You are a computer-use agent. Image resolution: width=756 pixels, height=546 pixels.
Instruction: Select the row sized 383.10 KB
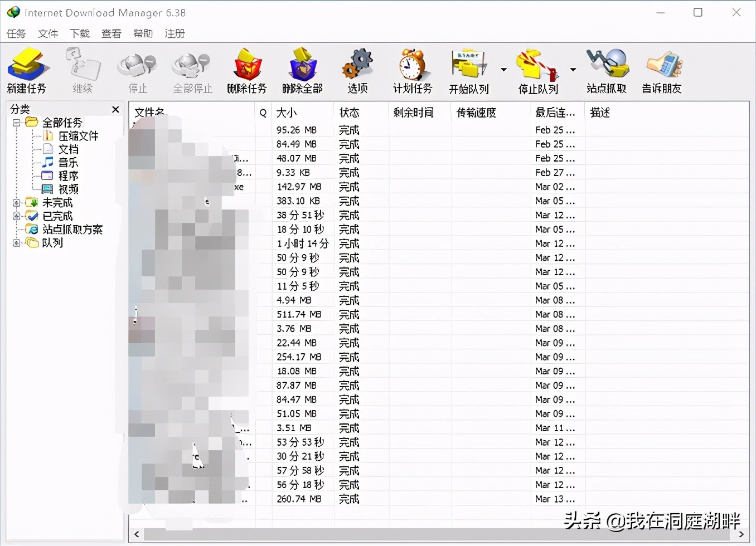(x=439, y=201)
